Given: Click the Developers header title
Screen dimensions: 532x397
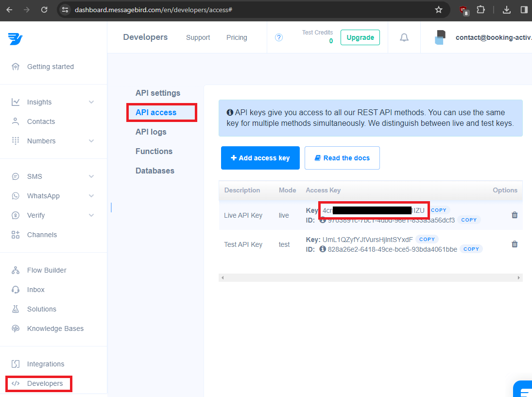Looking at the screenshot, I should (x=146, y=37).
